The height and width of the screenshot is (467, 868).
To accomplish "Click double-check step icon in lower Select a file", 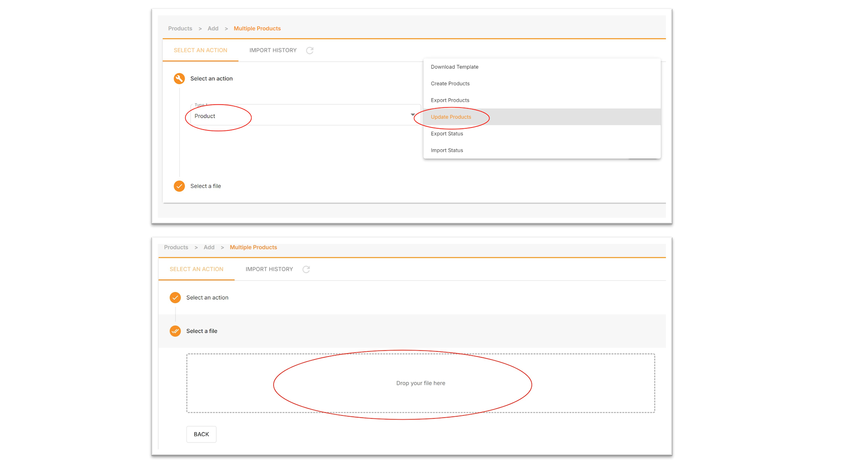I will (175, 331).
